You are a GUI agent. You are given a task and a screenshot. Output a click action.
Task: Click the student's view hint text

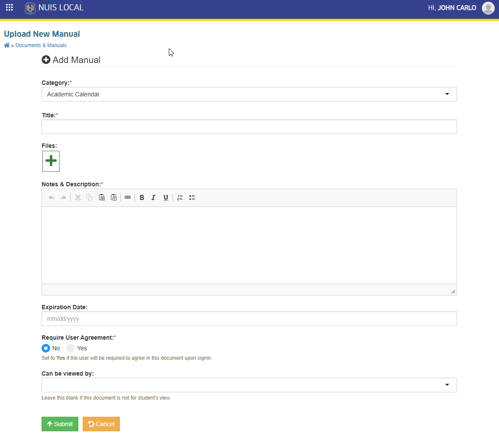pyautogui.click(x=106, y=398)
